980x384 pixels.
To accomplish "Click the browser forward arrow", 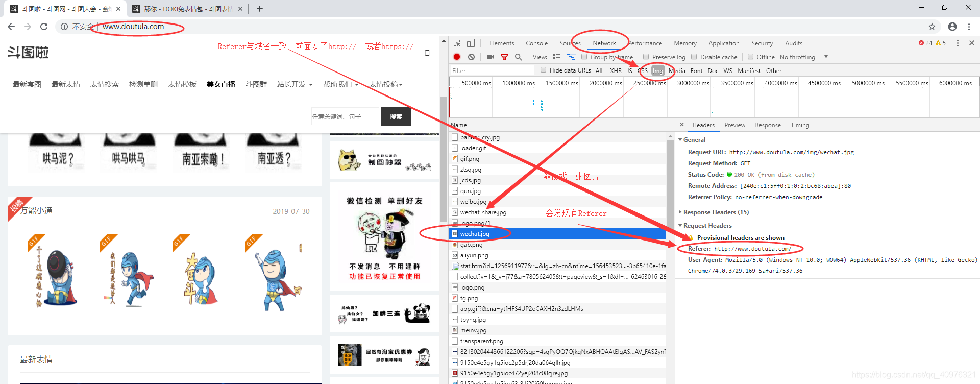I will pos(28,27).
